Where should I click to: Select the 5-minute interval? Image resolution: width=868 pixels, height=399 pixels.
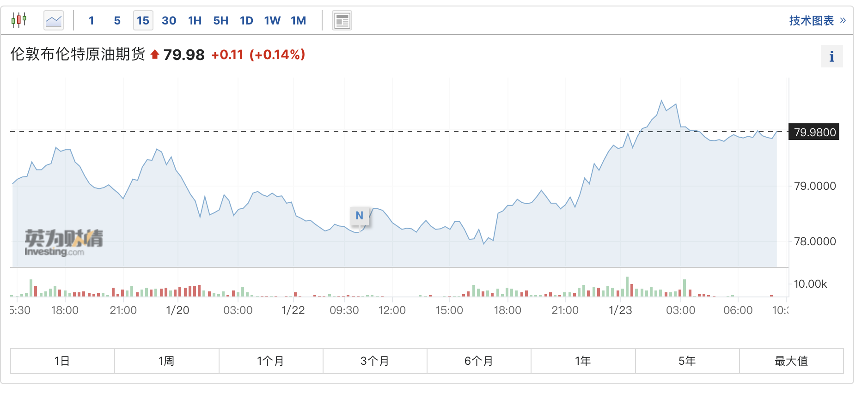(117, 20)
